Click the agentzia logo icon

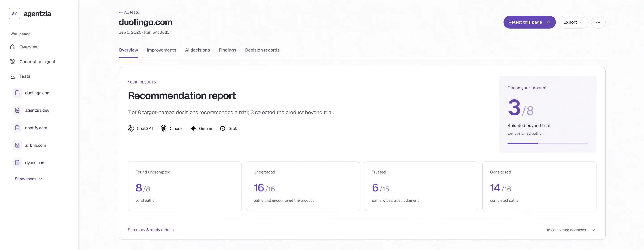click(14, 13)
